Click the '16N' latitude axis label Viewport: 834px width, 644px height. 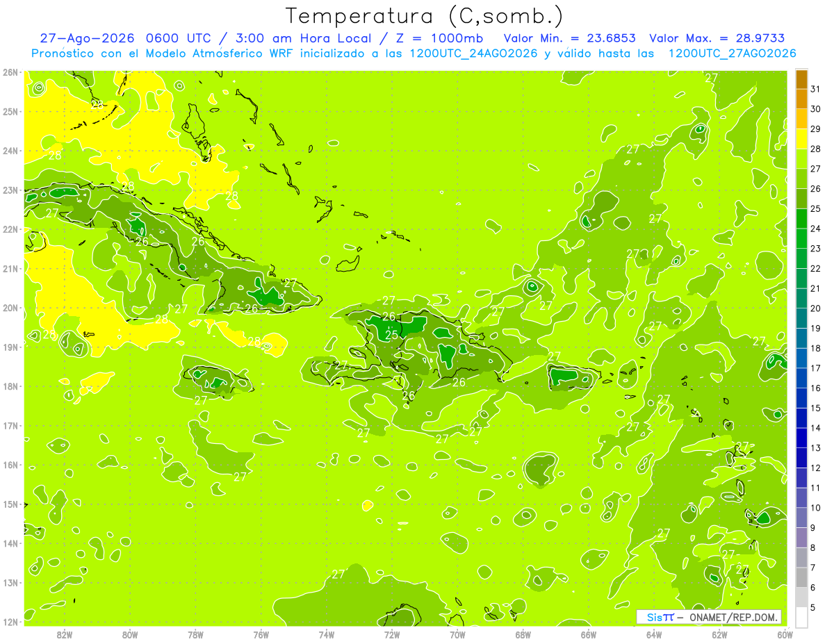coord(10,465)
